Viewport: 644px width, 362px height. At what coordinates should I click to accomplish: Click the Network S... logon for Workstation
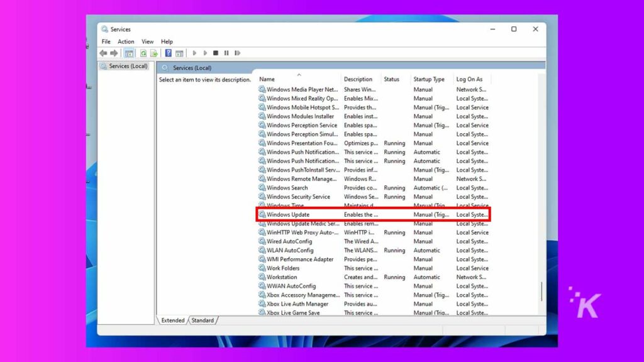tap(471, 277)
